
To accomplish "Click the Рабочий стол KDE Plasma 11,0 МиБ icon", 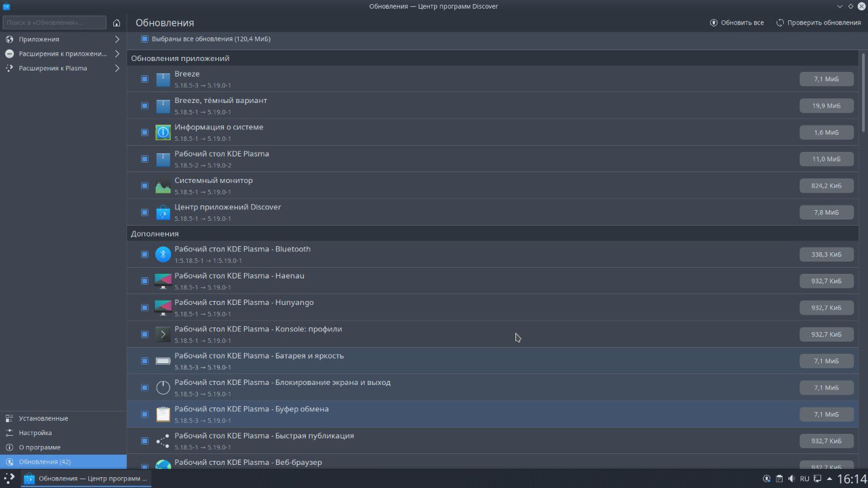I will tap(163, 159).
